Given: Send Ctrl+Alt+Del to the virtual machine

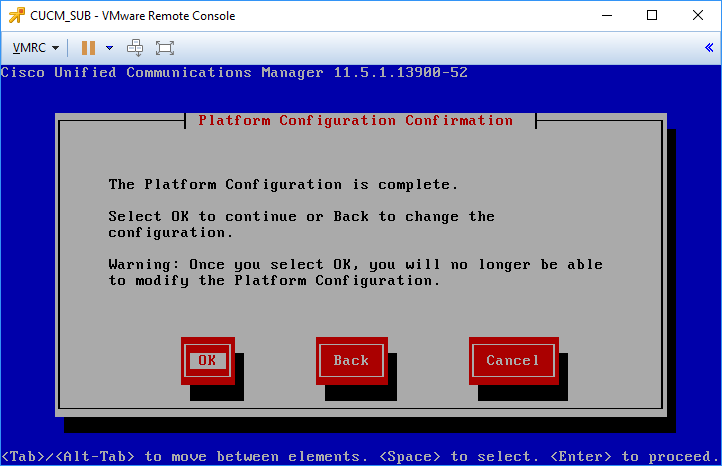Looking at the screenshot, I should coord(135,48).
